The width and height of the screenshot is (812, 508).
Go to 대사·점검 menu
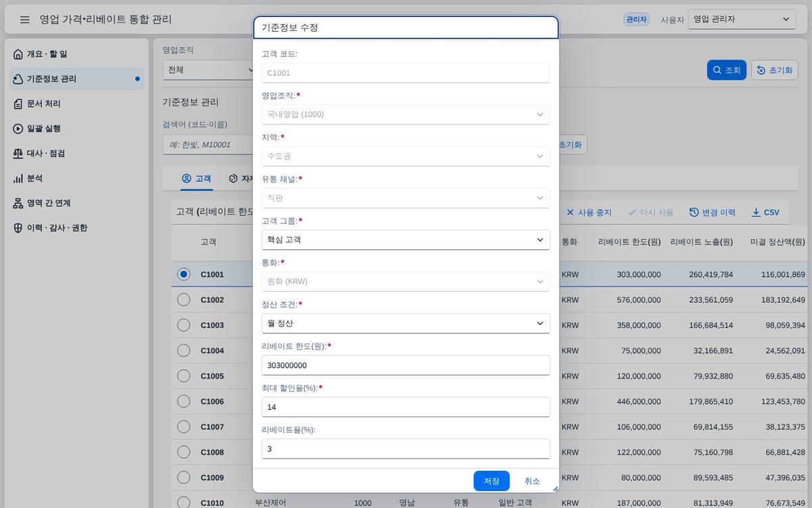(x=77, y=154)
